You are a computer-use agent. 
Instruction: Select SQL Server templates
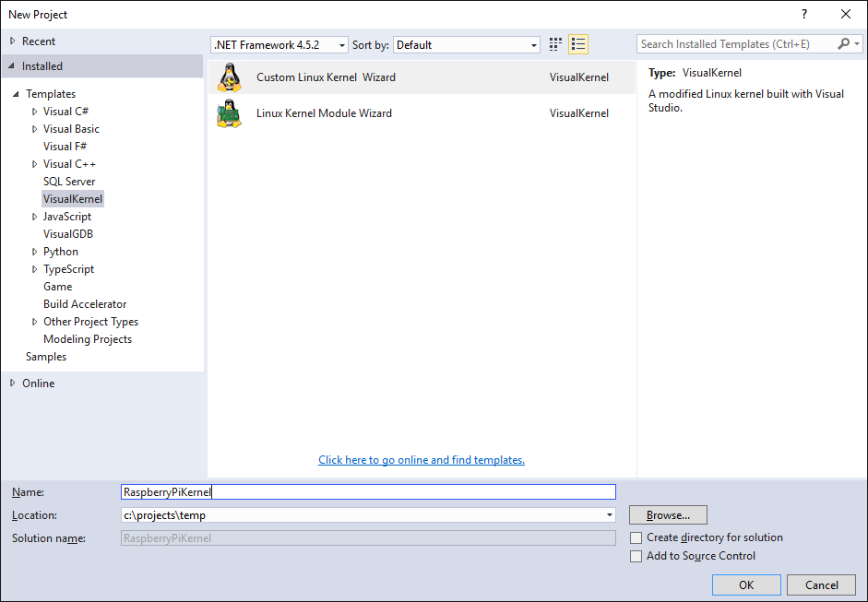tap(69, 182)
